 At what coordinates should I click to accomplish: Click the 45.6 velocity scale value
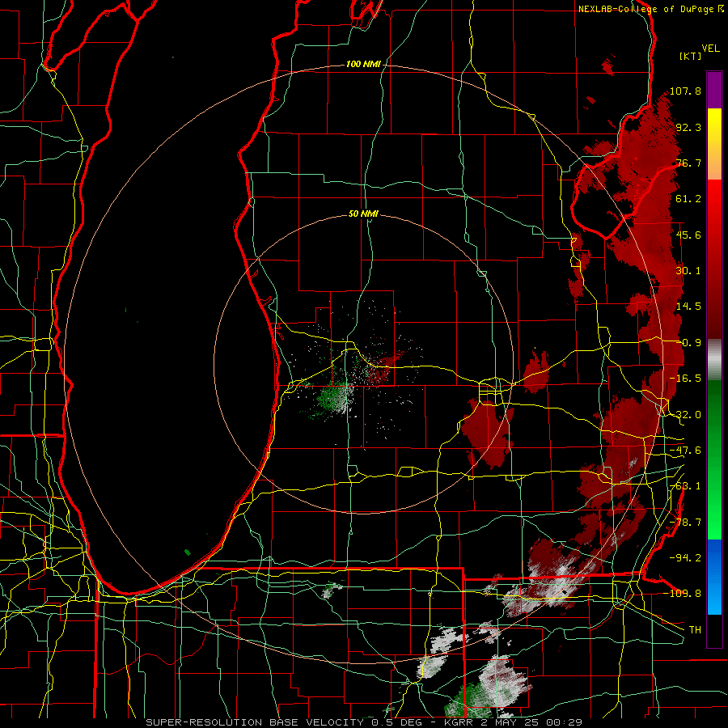coord(688,235)
